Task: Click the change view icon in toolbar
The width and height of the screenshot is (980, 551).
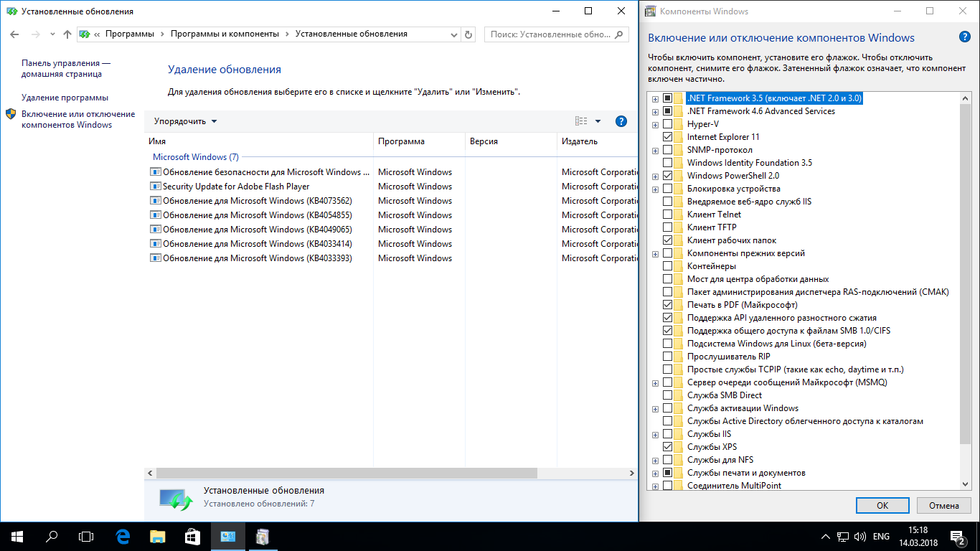Action: pos(582,121)
